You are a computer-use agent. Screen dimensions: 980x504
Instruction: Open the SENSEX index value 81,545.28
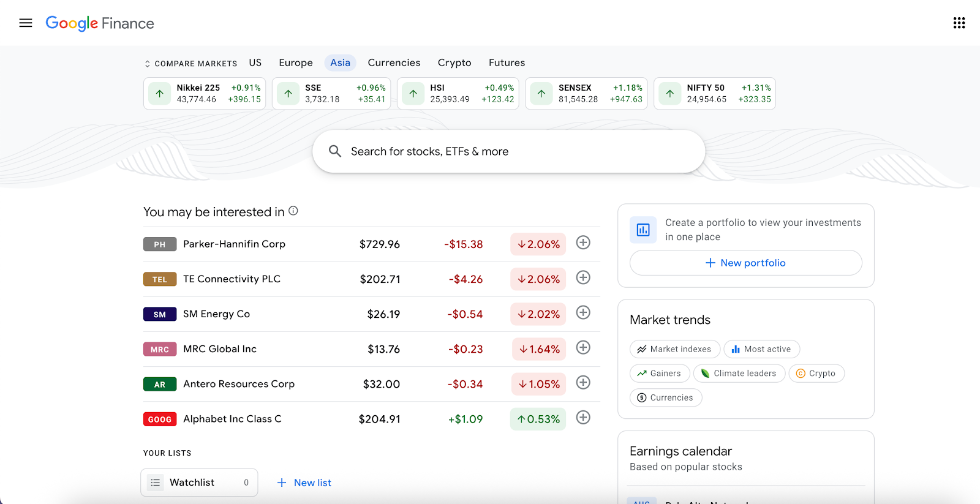tap(578, 99)
